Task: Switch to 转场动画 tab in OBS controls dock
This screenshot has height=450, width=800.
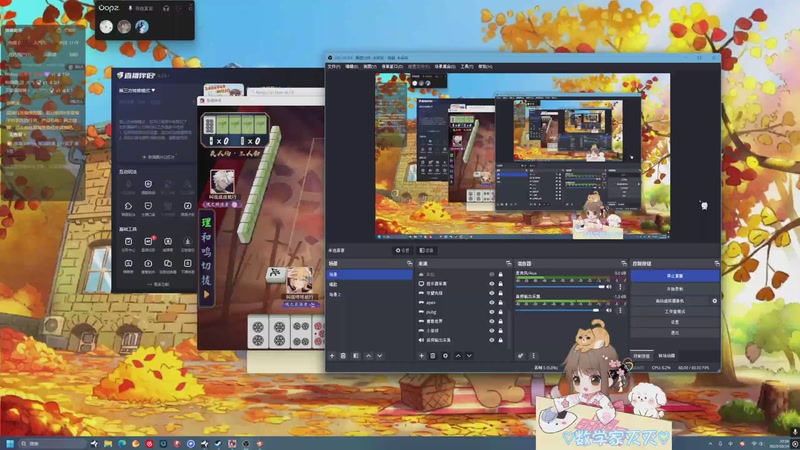Action: tap(666, 356)
